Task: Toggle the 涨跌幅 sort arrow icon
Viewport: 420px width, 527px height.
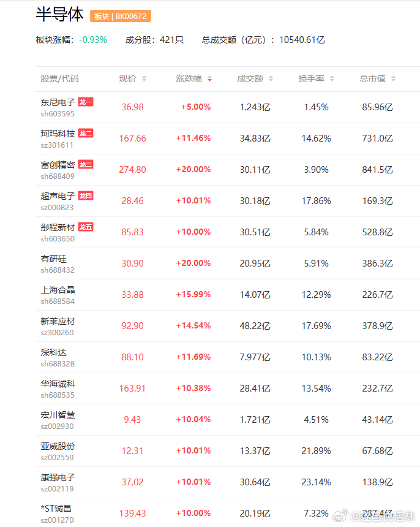Action: tap(209, 78)
